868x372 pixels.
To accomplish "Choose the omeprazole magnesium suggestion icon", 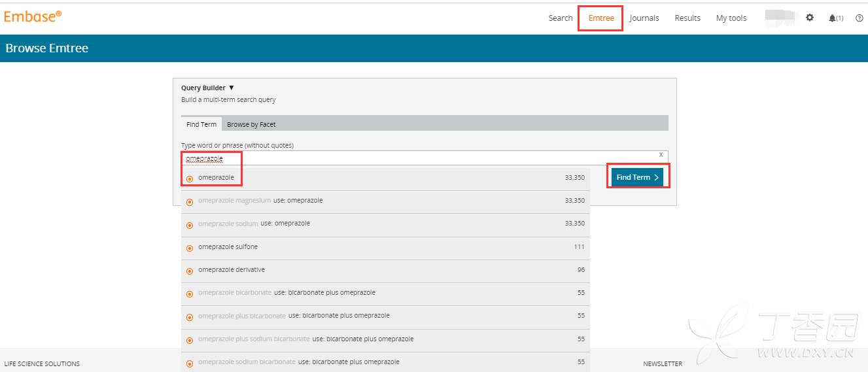I will pos(190,201).
